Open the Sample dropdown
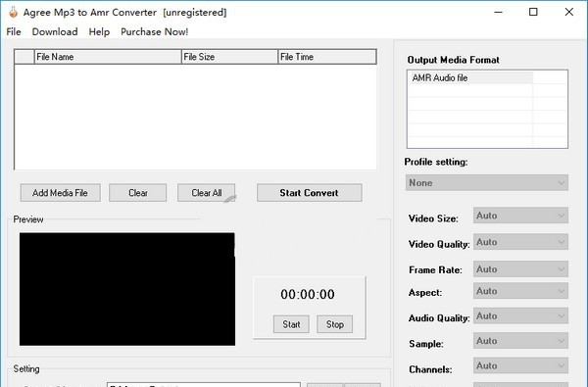Image resolution: width=588 pixels, height=387 pixels. [520, 341]
